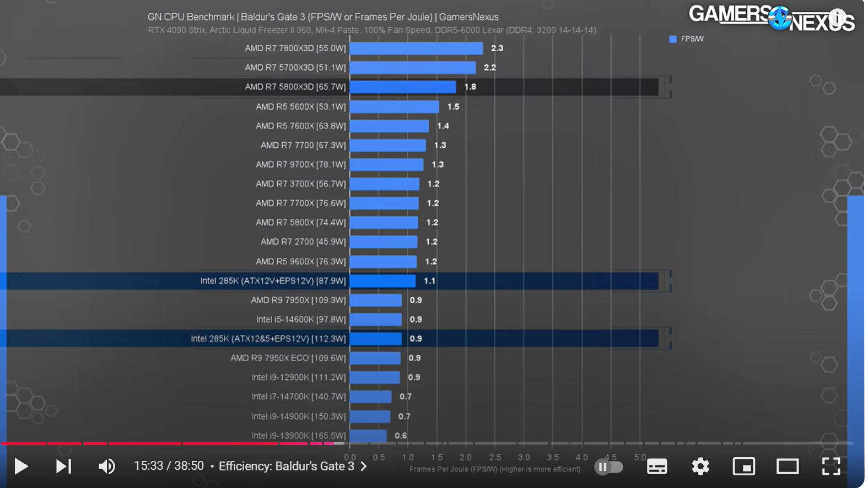
Task: Click the Intel i9-14900K [150.3W] label
Action: (x=299, y=416)
